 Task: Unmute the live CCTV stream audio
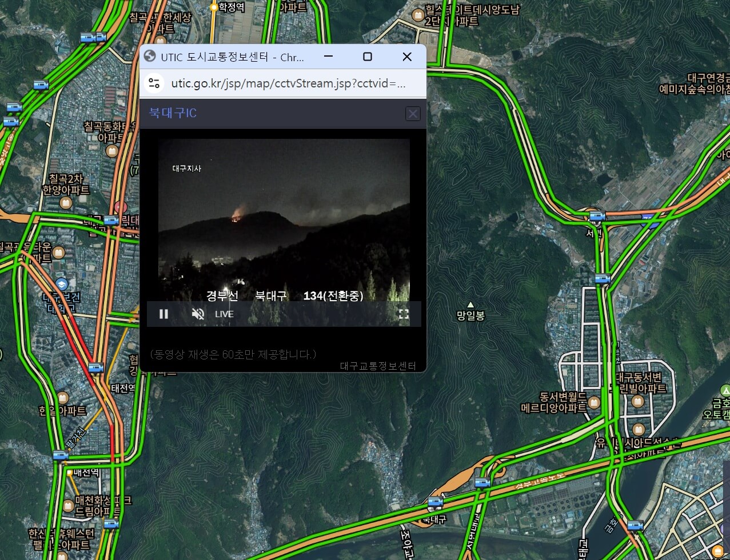pos(198,314)
